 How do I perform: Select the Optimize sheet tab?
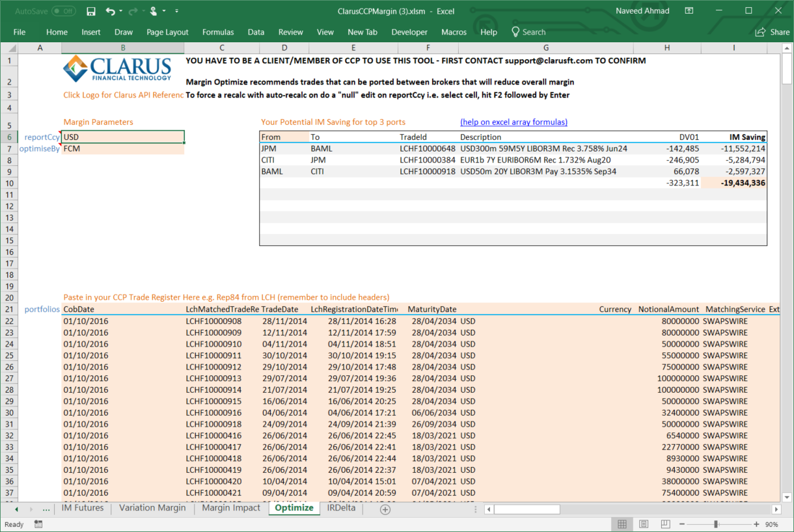coord(294,508)
